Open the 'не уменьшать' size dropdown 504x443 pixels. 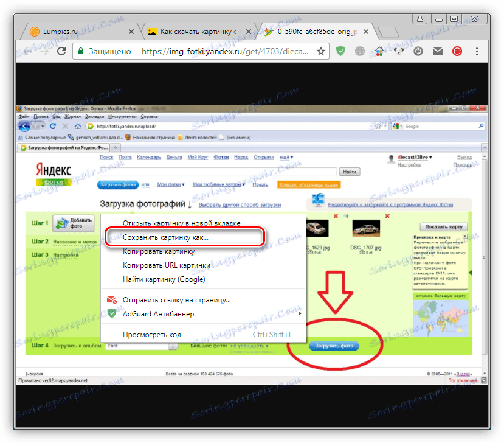tap(249, 346)
